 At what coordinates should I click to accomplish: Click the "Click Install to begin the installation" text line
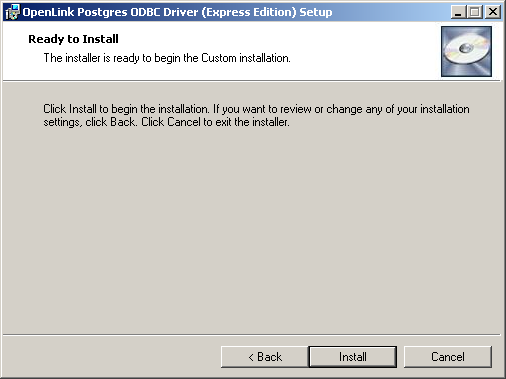tap(126, 109)
